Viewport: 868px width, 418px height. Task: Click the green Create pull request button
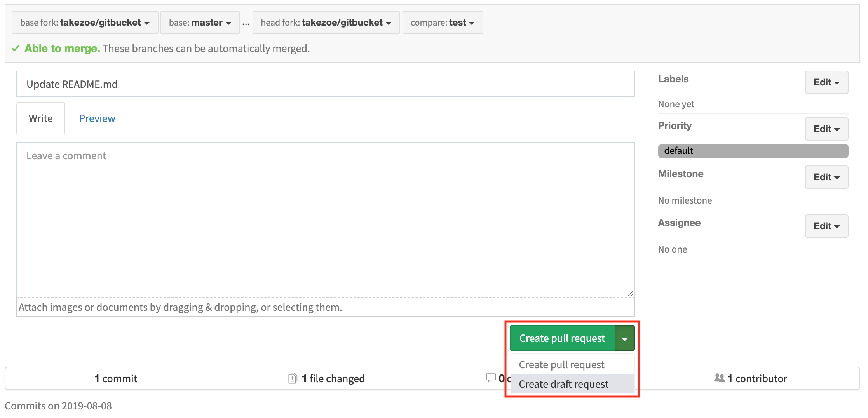click(x=562, y=338)
